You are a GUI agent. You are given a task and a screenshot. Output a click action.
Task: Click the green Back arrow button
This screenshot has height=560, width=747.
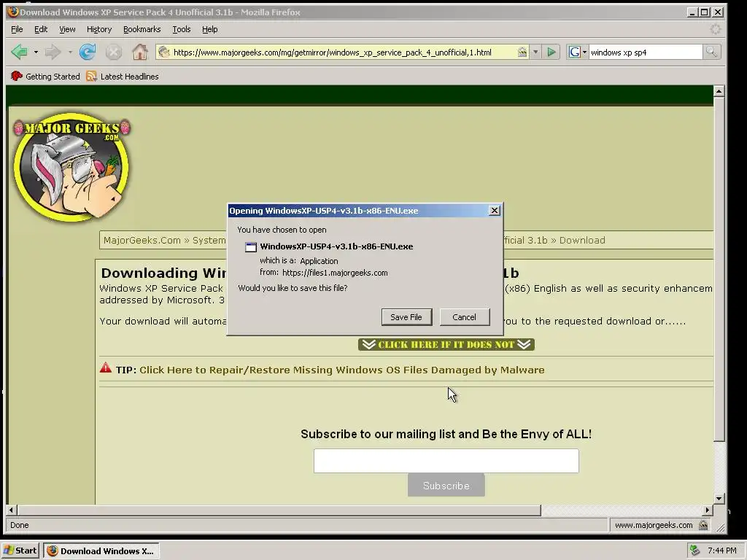pos(19,52)
